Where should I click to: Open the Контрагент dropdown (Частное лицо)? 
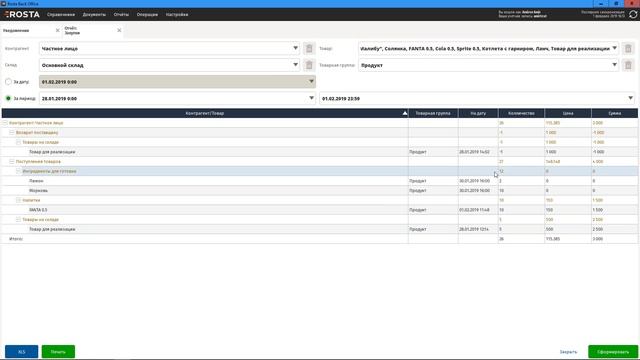(295, 48)
